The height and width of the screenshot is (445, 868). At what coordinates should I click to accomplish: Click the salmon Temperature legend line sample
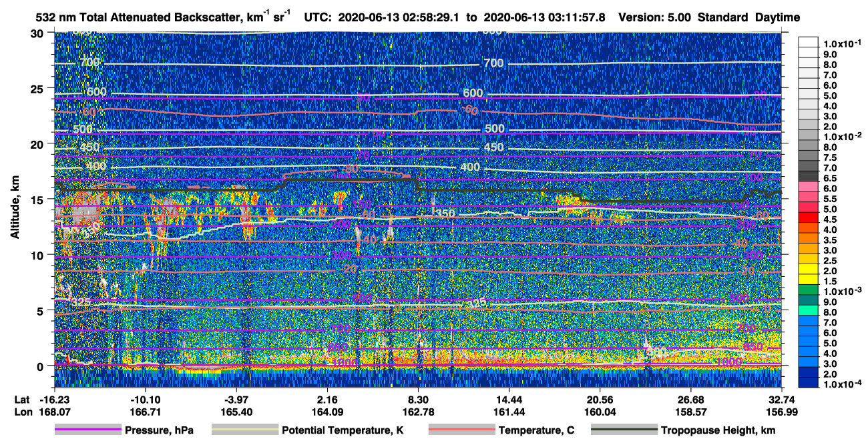coord(461,430)
